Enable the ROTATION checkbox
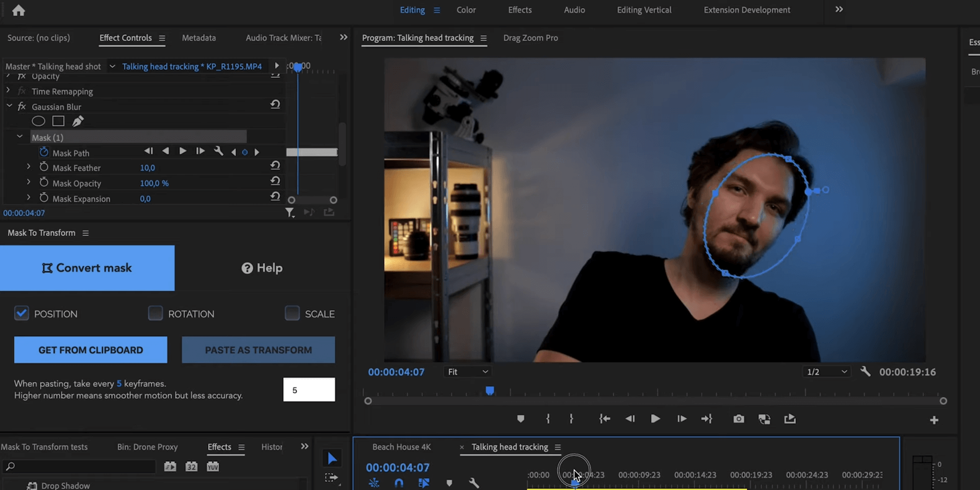Viewport: 980px width, 490px height. pos(155,313)
